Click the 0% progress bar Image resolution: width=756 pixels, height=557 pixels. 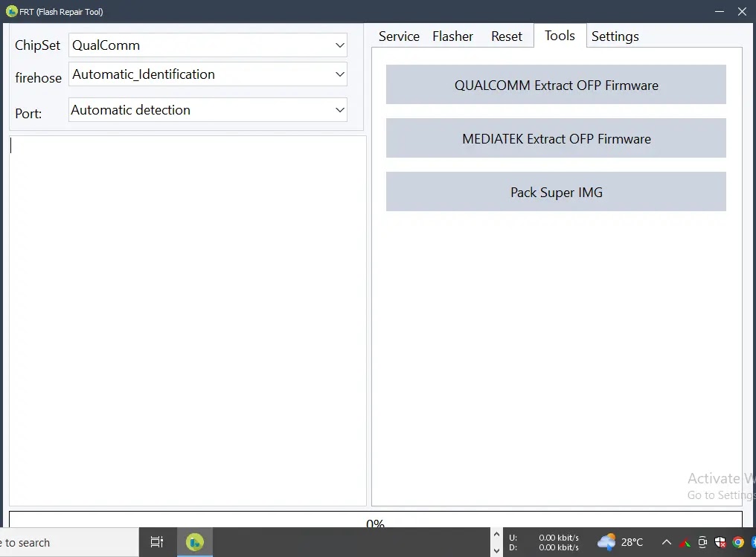tap(375, 519)
